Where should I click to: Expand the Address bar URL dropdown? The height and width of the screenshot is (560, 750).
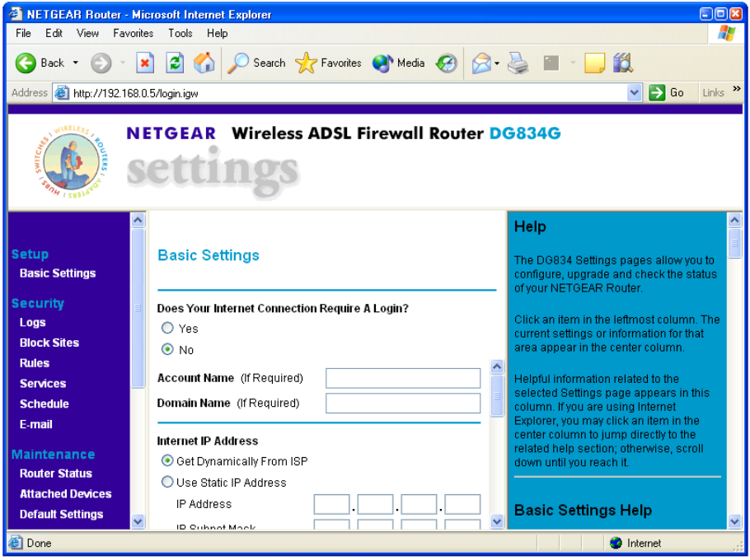tap(635, 93)
